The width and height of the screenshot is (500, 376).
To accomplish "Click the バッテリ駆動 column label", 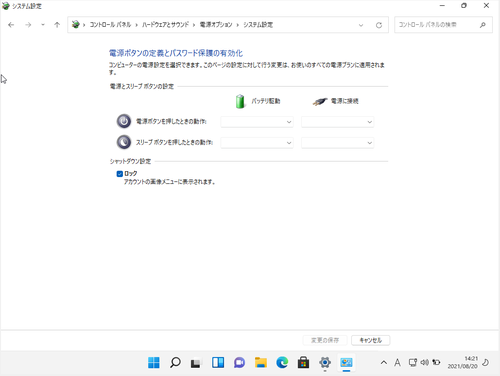I will click(x=266, y=101).
